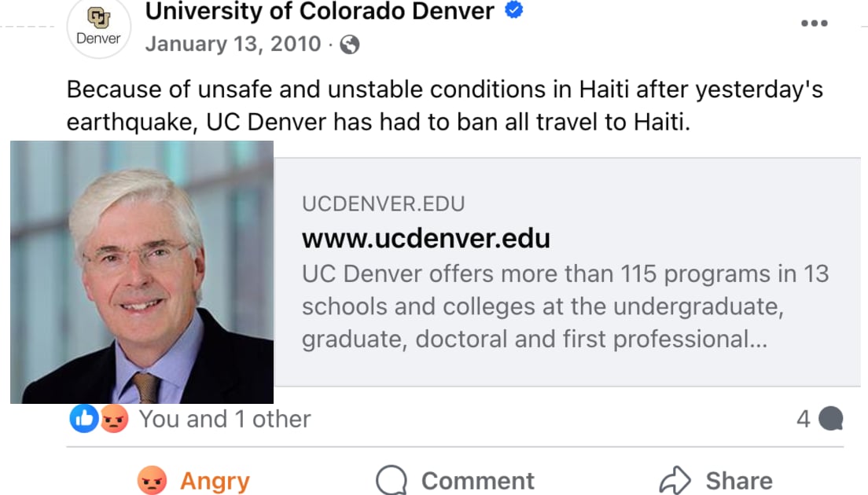Toggle off your Angry reaction
Image resolution: width=868 pixels, height=495 pixels.
194,479
